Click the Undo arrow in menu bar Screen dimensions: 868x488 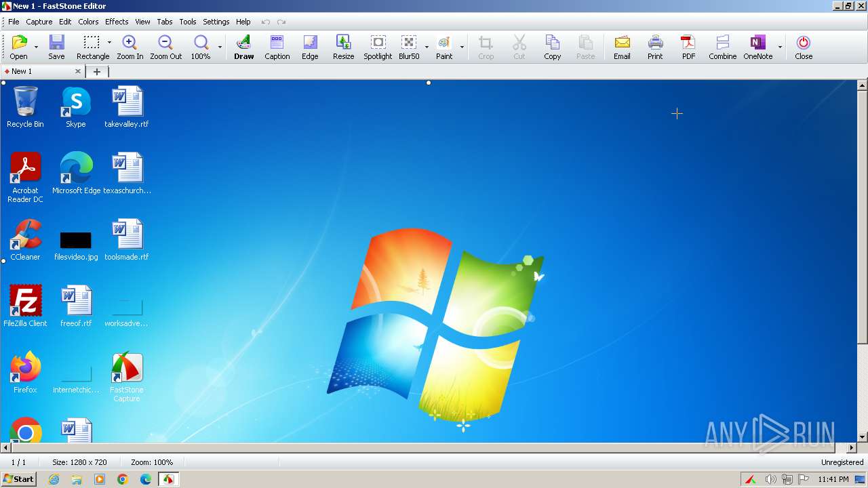[x=266, y=22]
